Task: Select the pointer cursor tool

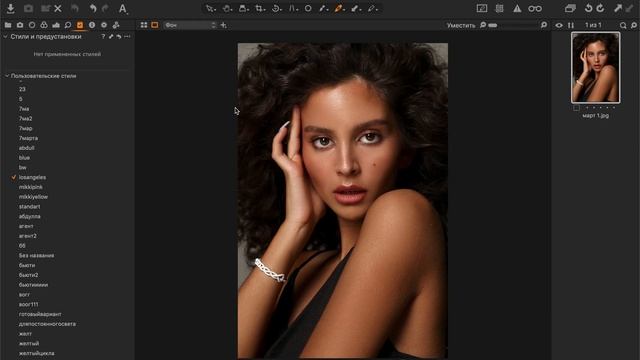Action: (210, 8)
